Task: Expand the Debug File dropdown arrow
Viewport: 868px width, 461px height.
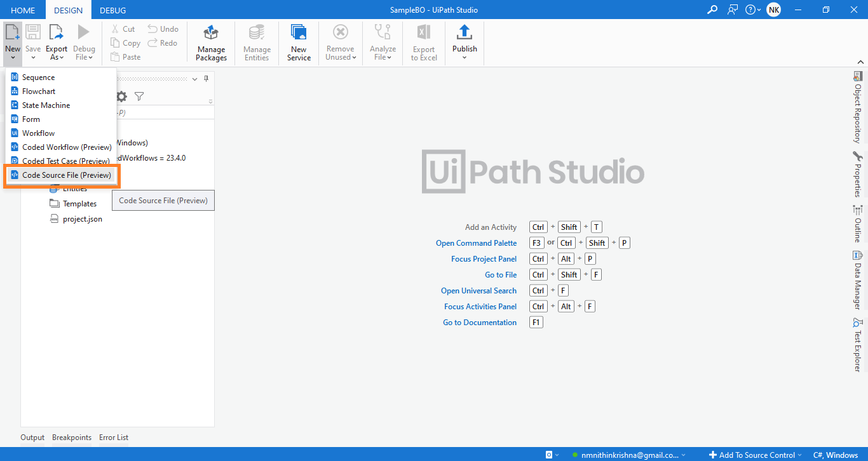Action: click(90, 58)
